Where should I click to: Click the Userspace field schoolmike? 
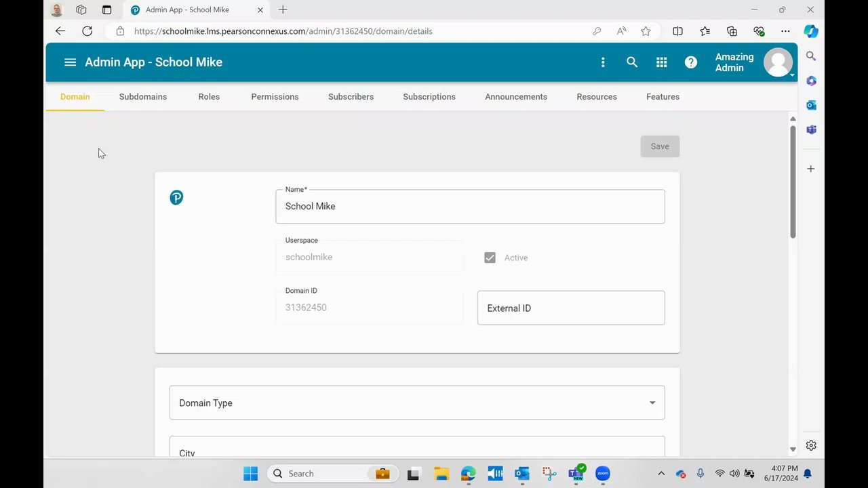[370, 257]
